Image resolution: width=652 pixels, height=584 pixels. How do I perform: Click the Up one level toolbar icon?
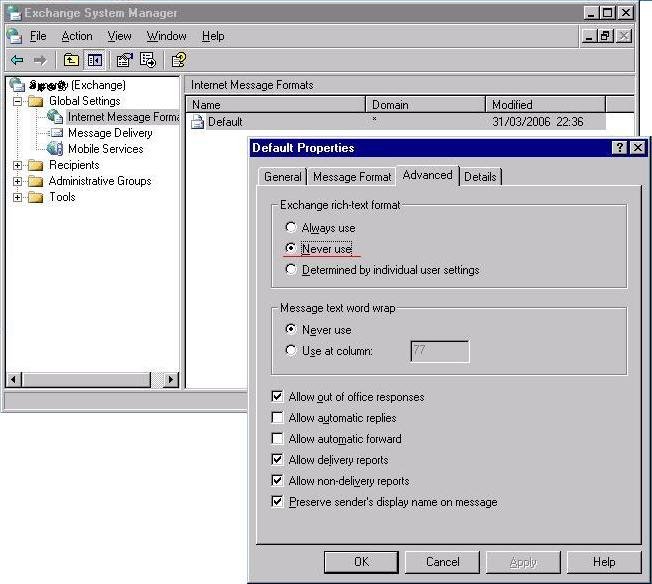coord(71,60)
